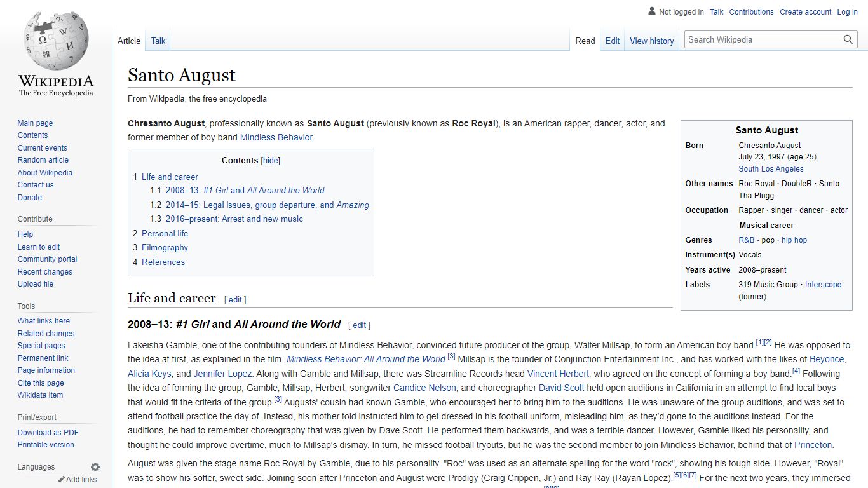Screen dimensions: 868x488
Task: Open Special pages
Action: [x=41, y=346]
